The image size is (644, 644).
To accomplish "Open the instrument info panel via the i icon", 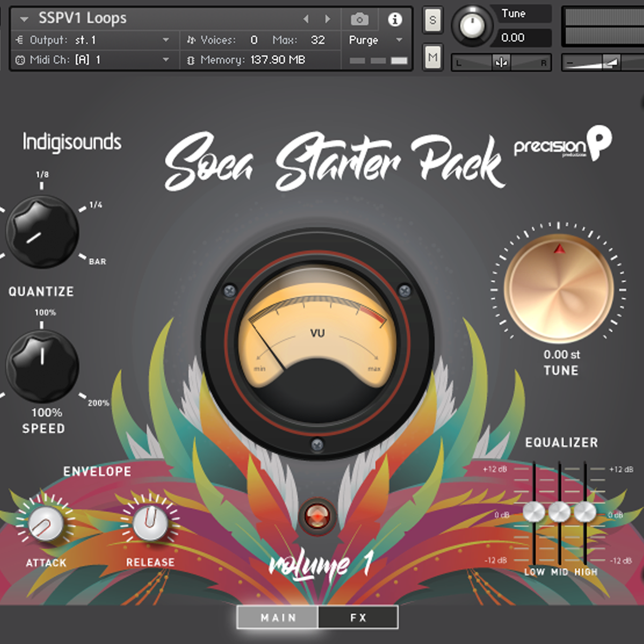I will click(396, 18).
